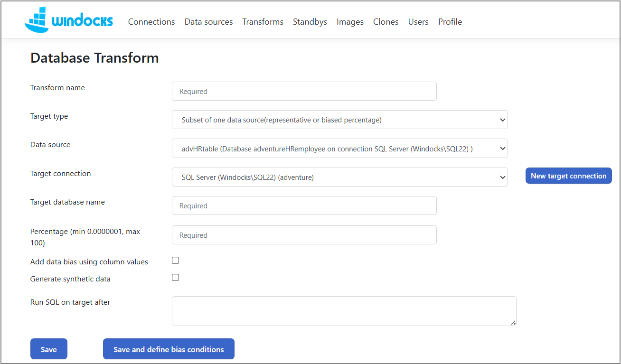Enable Generate synthetic data
The height and width of the screenshot is (364, 621).
[x=175, y=277]
